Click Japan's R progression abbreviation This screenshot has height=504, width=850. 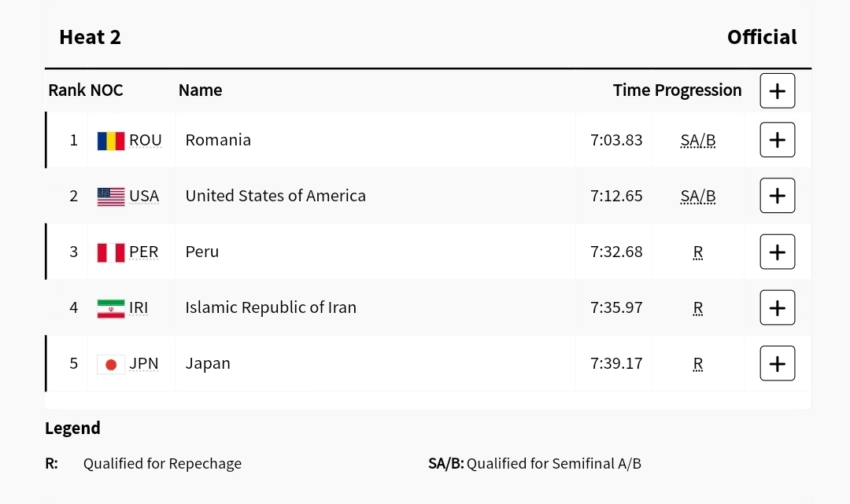tap(698, 364)
